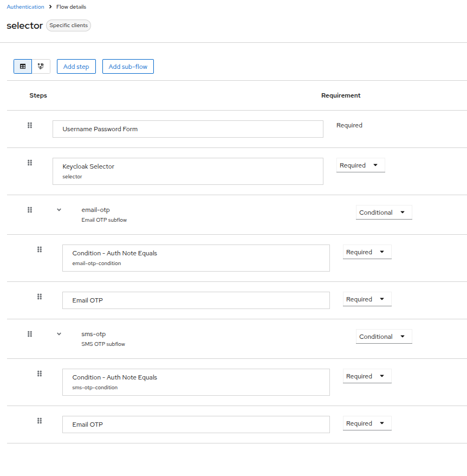Open Keycloak Selector requirement dropdown
Viewport: 467px width, 476px height.
point(360,165)
